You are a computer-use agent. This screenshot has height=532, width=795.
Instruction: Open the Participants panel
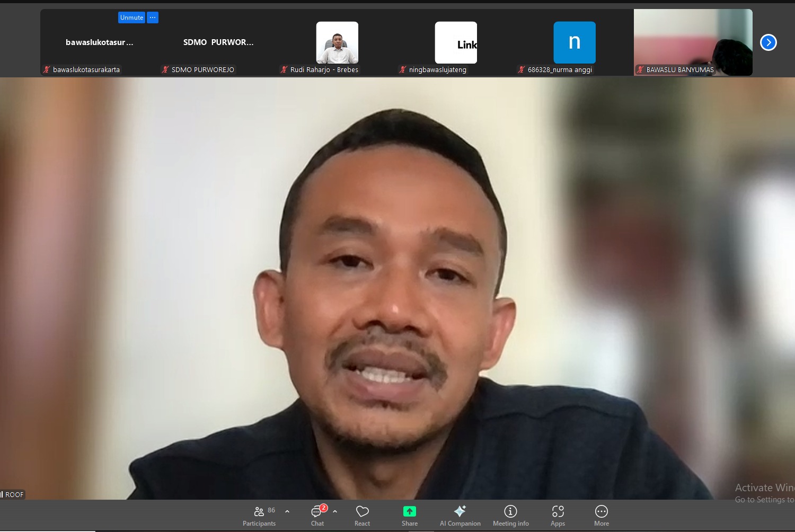point(259,515)
